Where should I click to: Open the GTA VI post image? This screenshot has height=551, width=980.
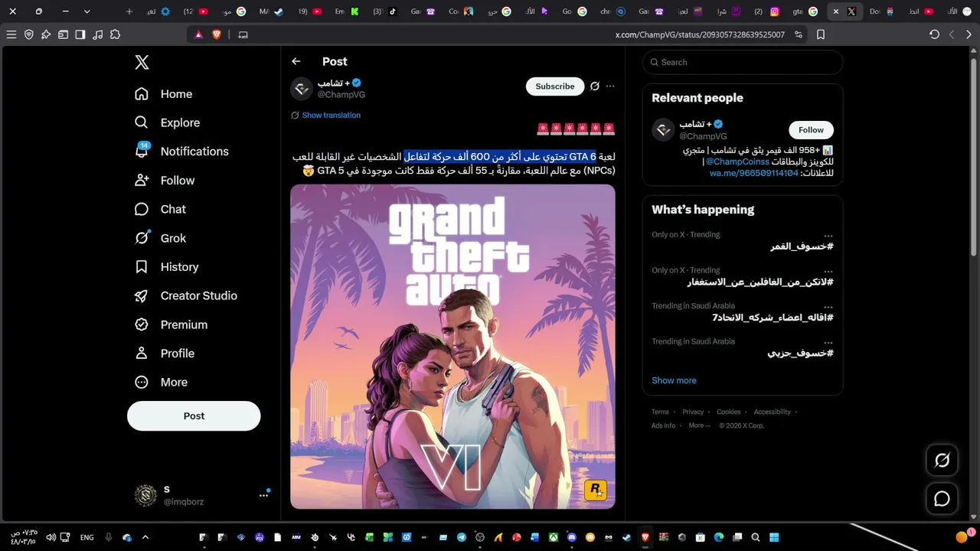click(452, 347)
